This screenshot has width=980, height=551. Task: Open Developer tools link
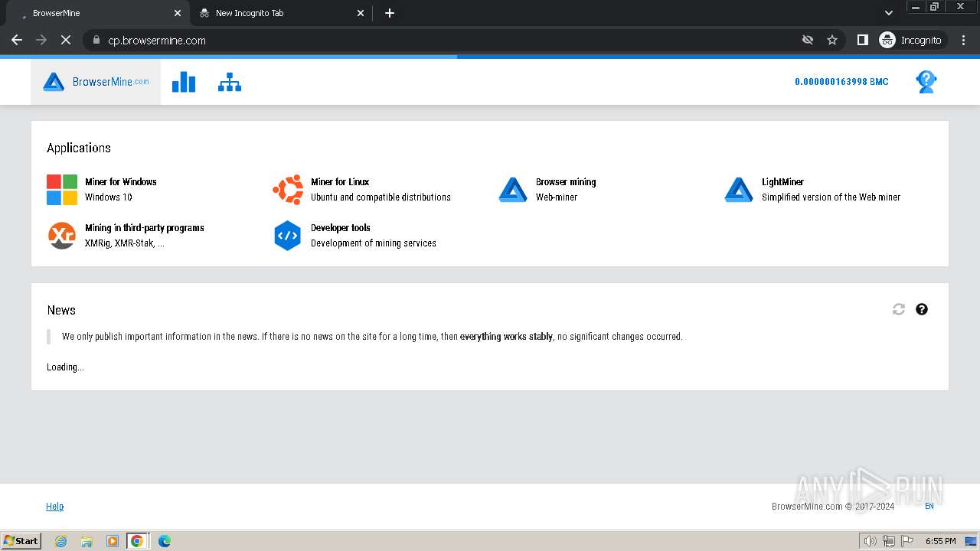click(341, 228)
